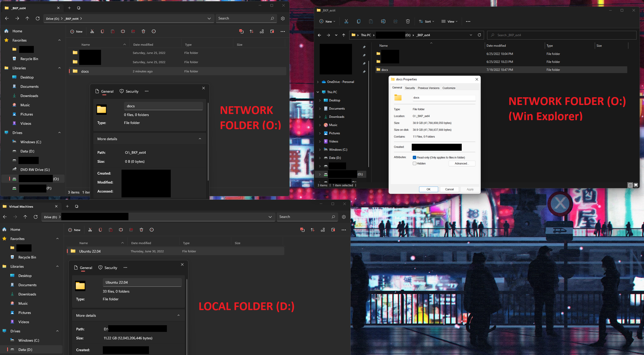The image size is (644, 355).
Task: Click Refresh icon in top-left _BKP_ext4 window
Action: (x=37, y=18)
